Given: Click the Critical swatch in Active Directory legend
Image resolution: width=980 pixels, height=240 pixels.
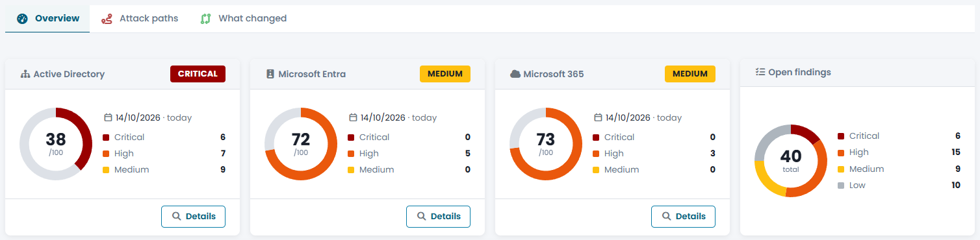Looking at the screenshot, I should 107,138.
